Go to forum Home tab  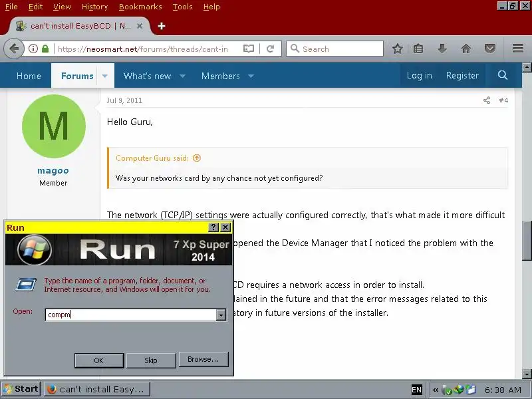(x=29, y=76)
